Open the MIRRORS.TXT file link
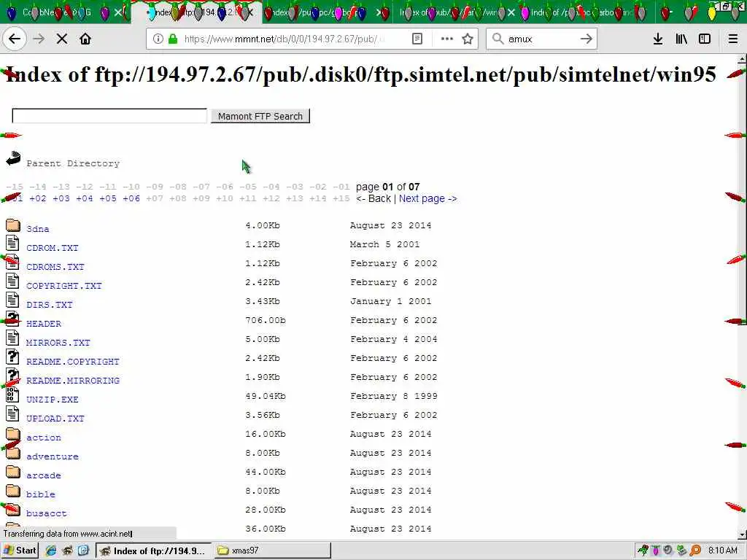The width and height of the screenshot is (747, 560). pos(58,343)
